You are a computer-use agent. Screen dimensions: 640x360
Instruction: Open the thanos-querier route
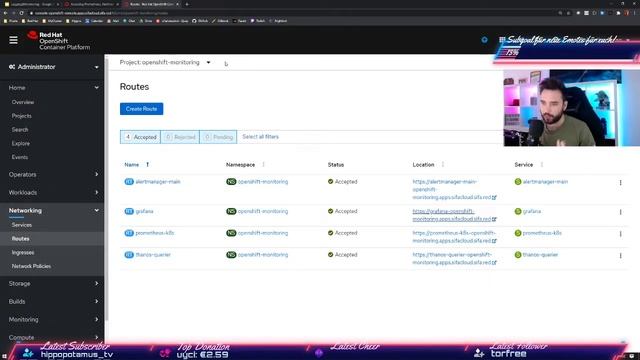[153, 255]
